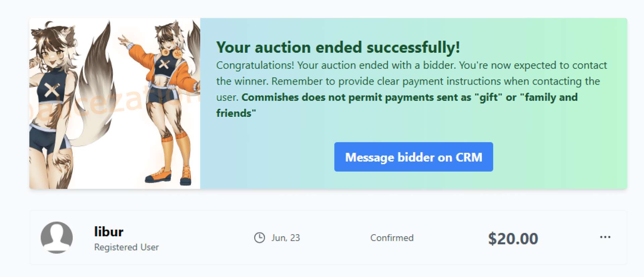Click the Registered User label
Screen dimensions: 644x277
pyautogui.click(x=126, y=247)
